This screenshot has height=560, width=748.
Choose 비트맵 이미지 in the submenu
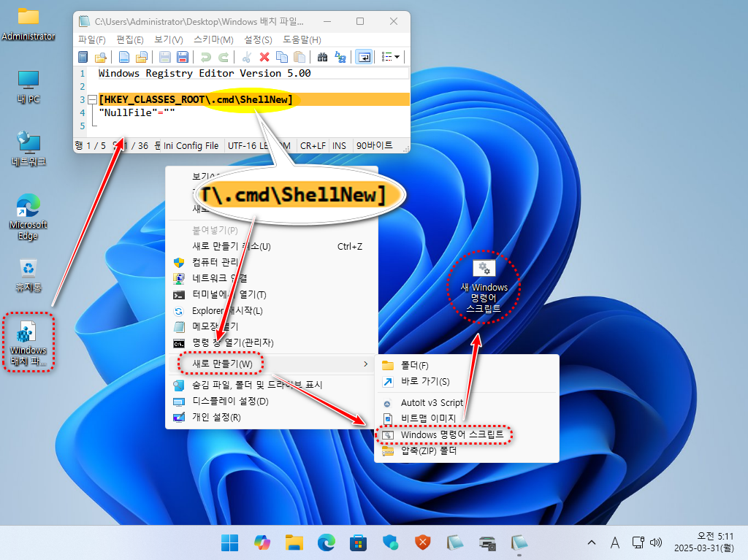(x=467, y=418)
